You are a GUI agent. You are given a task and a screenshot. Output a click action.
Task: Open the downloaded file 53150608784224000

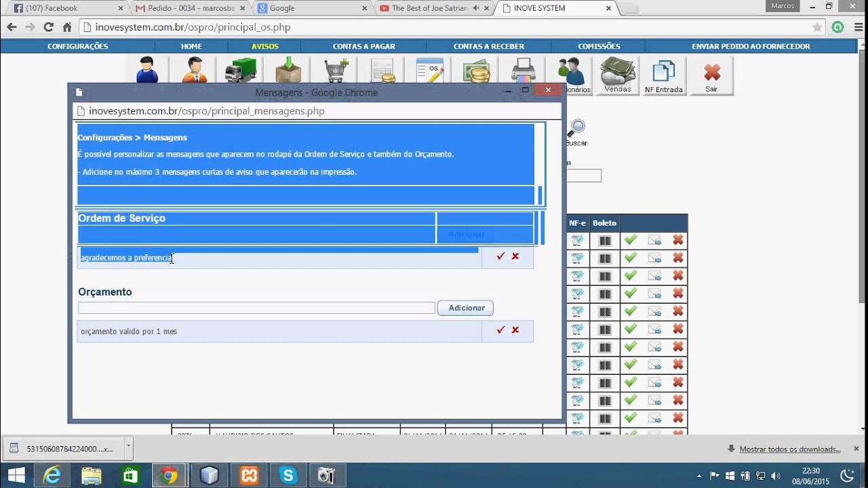64,448
